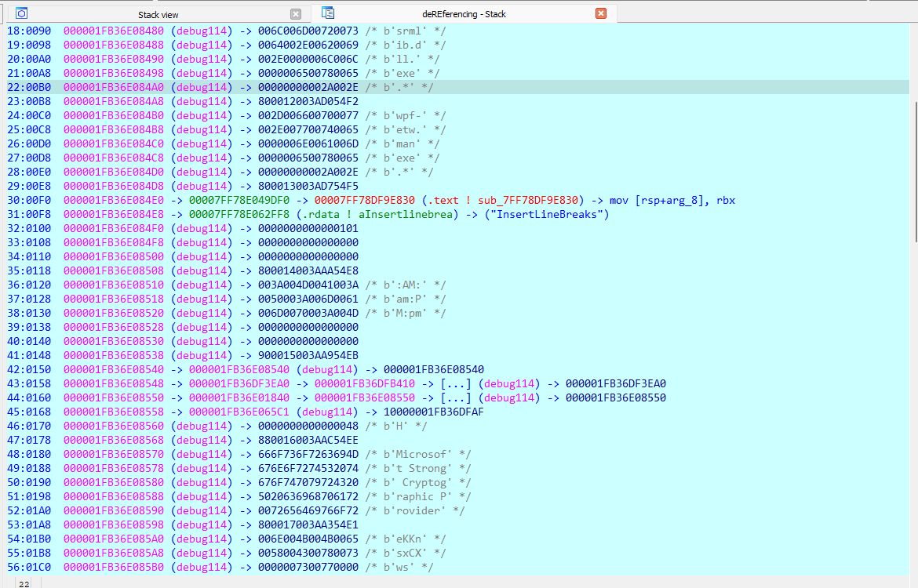918x588 pixels.
Task: Click mov [rsp+arg_8], rbx instruction
Action: pyautogui.click(x=672, y=200)
